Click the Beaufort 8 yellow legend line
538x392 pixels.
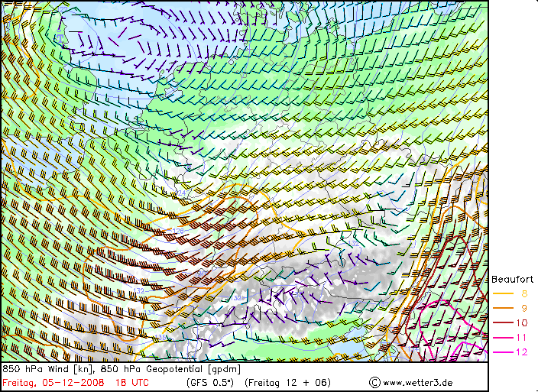point(503,293)
